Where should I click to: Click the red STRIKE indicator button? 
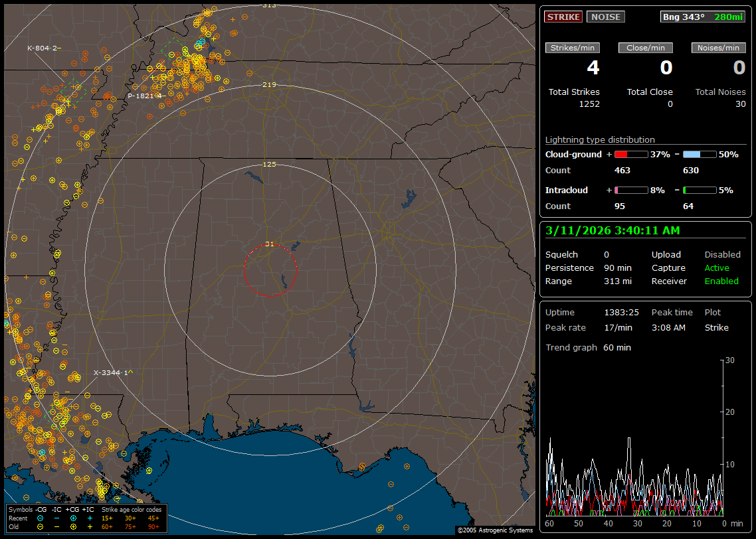point(563,17)
